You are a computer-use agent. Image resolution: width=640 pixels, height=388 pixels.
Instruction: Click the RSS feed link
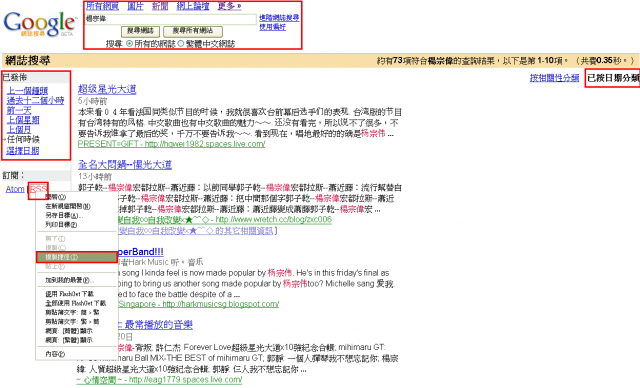point(38,189)
